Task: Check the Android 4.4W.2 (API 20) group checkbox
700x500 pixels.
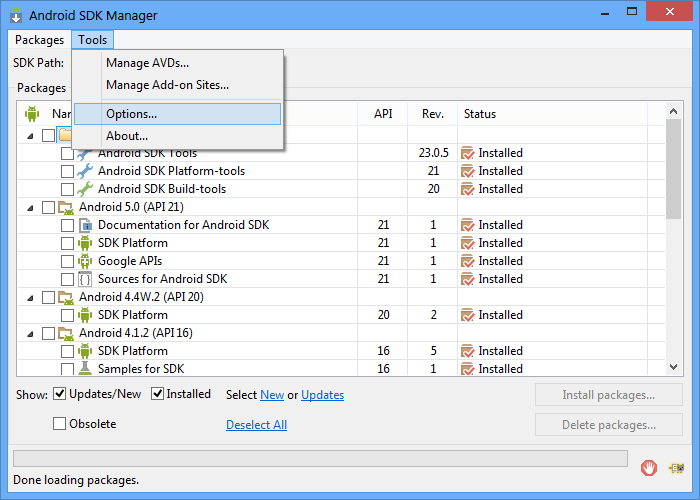Action: [48, 297]
